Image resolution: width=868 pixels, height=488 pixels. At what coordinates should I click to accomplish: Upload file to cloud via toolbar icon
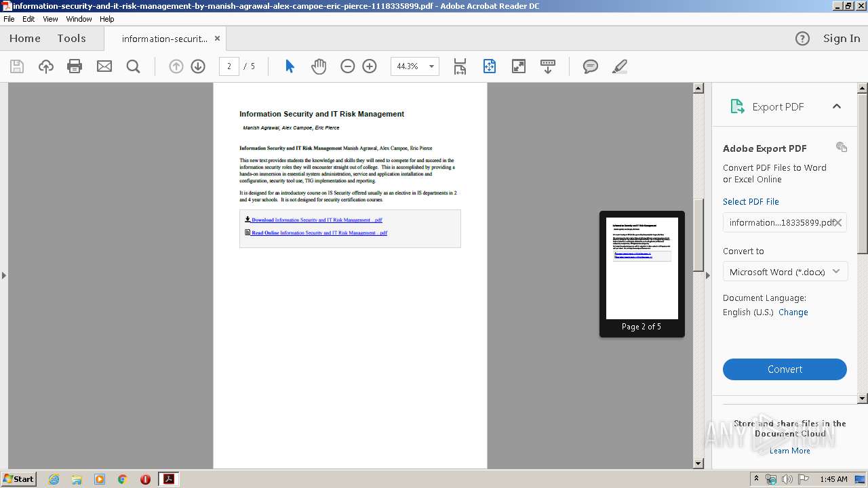coord(46,66)
